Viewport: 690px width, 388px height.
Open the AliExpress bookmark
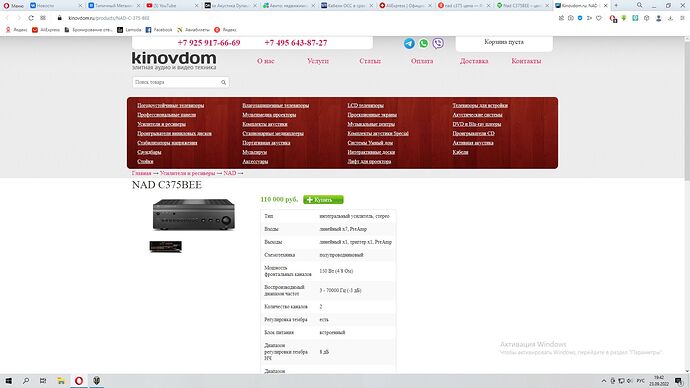[x=46, y=30]
